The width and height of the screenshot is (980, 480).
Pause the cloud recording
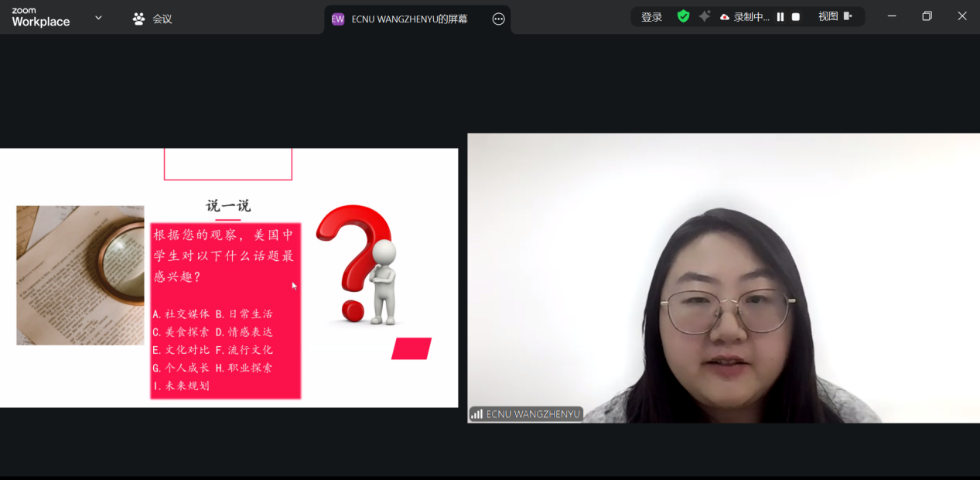coord(780,17)
